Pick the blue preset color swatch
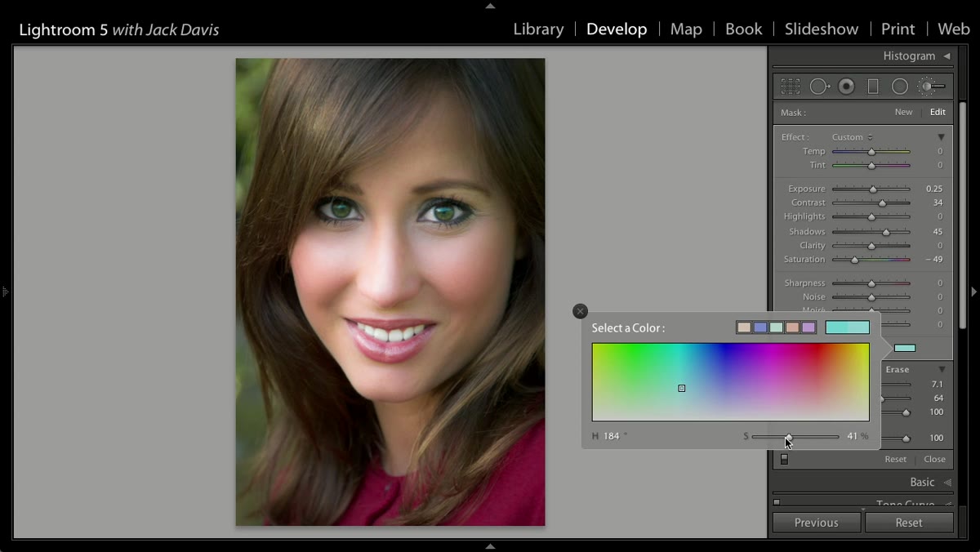 coord(760,327)
